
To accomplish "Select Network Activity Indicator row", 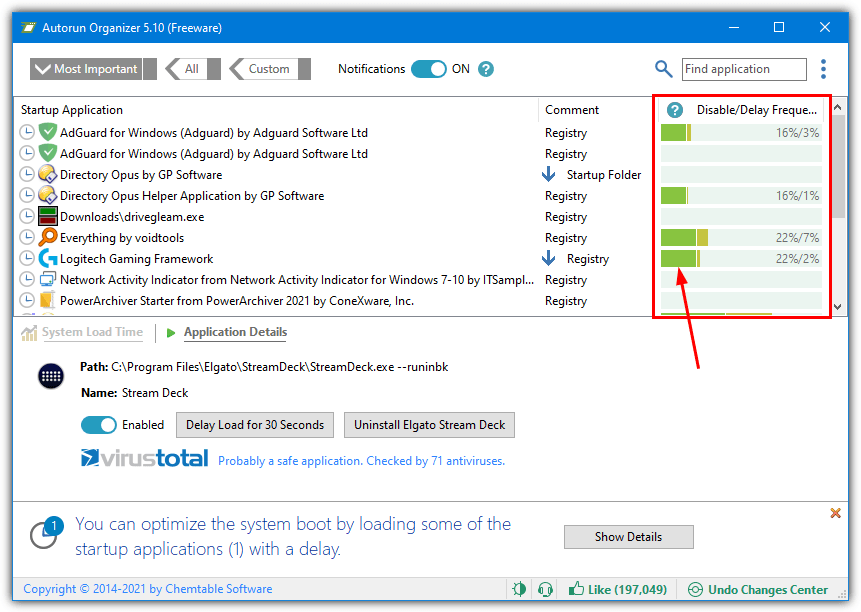I will point(420,279).
